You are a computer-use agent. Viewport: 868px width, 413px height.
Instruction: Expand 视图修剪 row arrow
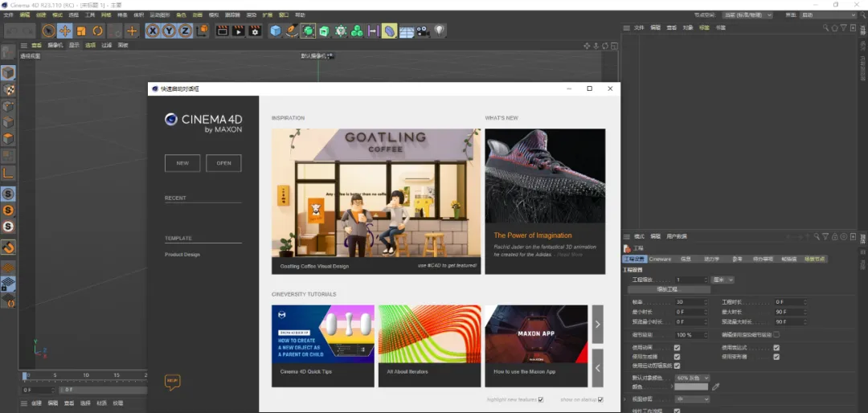coord(625,399)
